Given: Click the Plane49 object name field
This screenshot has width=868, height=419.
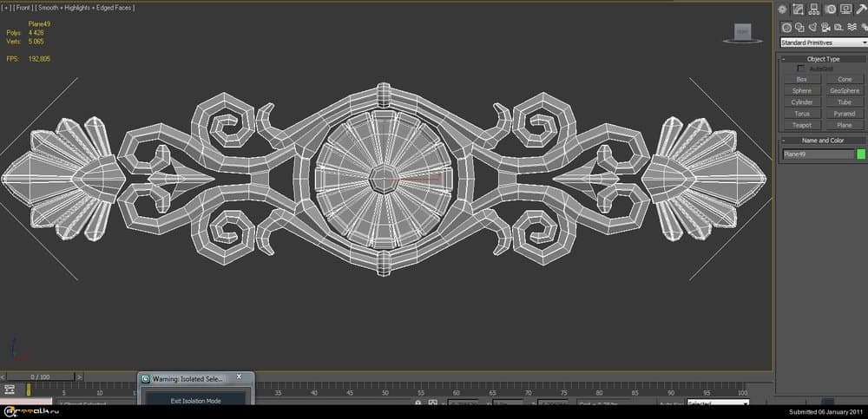Looking at the screenshot, I should [x=818, y=154].
